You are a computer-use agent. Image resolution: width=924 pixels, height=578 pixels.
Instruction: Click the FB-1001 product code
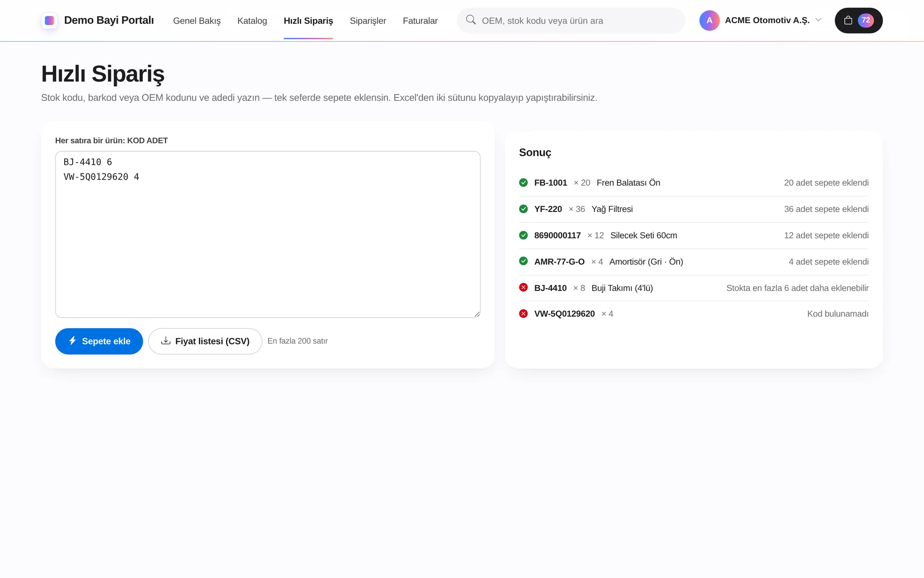(x=551, y=183)
